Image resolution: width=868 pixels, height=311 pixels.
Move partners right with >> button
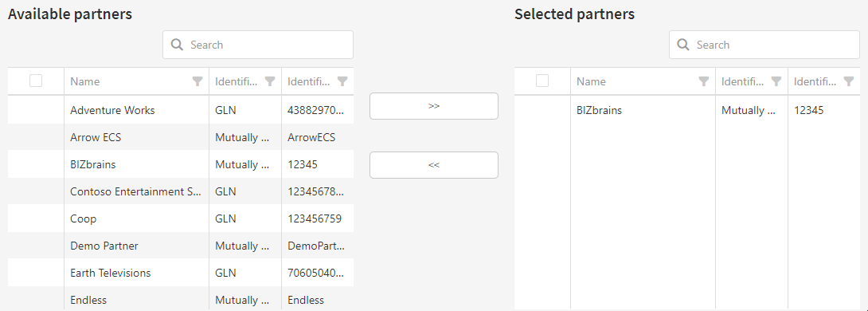[x=434, y=106]
